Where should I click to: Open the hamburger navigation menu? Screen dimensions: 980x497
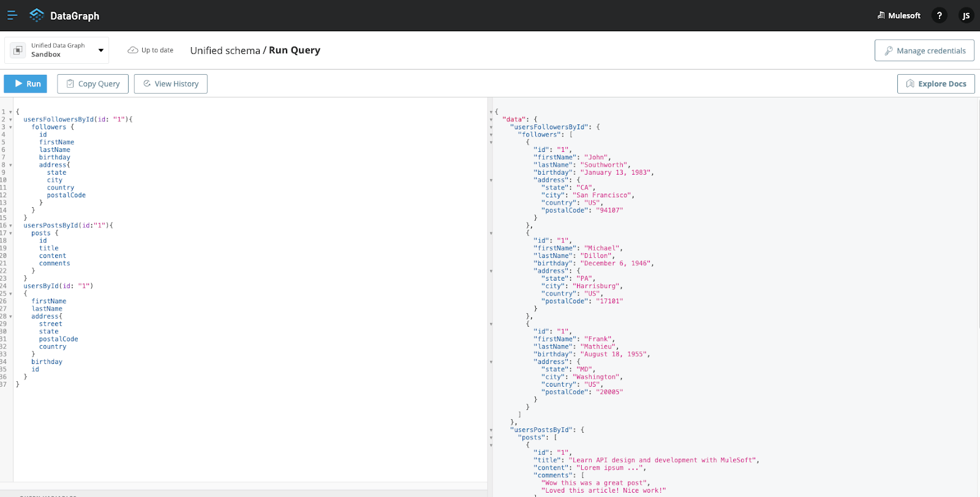(12, 15)
